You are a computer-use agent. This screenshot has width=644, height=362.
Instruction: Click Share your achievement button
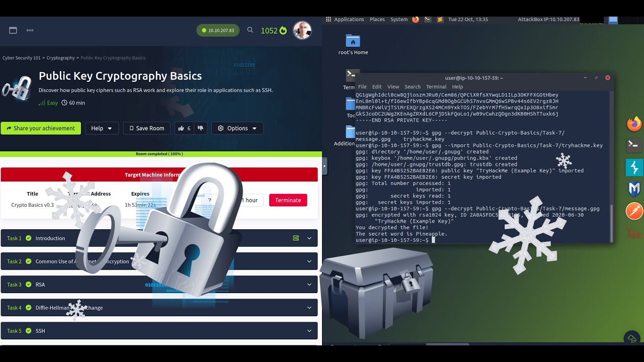tap(41, 128)
